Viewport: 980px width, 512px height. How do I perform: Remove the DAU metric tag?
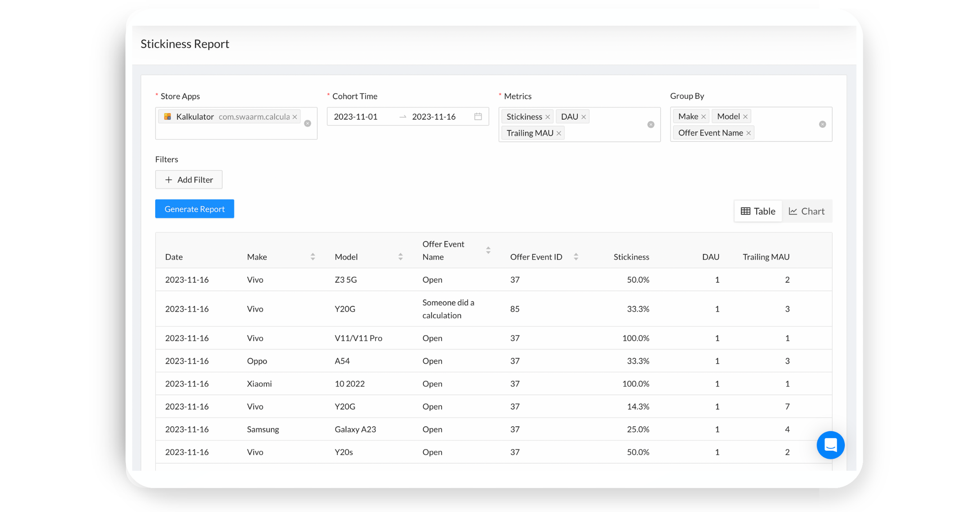[x=584, y=117]
